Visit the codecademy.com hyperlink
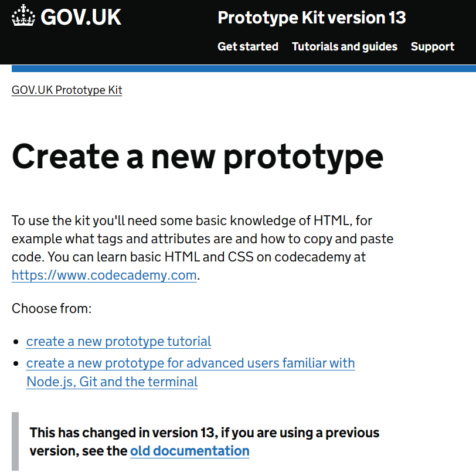Viewport: 476px width, 476px height. (x=104, y=275)
